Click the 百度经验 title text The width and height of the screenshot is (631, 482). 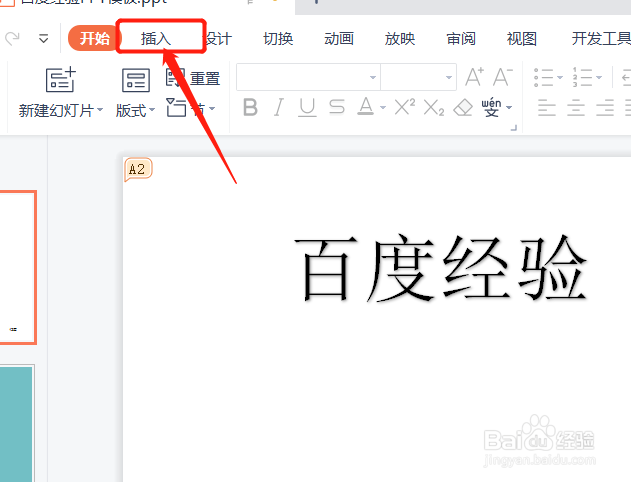(440, 268)
